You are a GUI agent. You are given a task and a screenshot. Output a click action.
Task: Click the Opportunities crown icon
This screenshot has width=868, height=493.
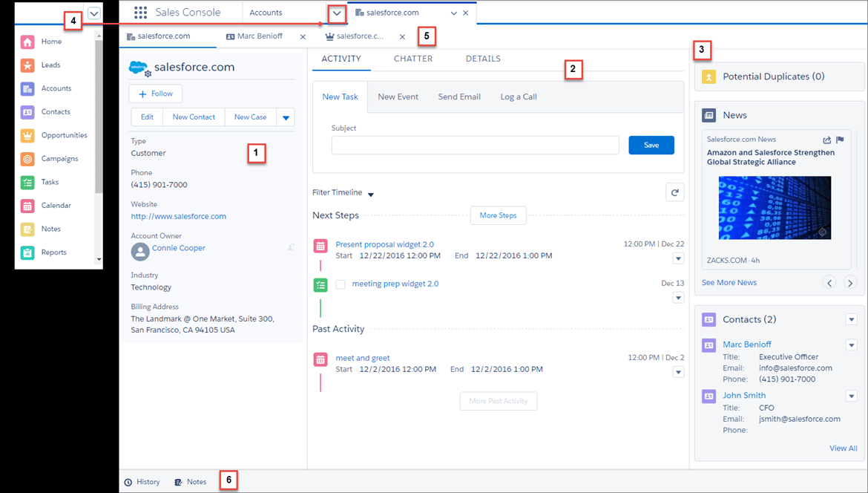[x=27, y=135]
